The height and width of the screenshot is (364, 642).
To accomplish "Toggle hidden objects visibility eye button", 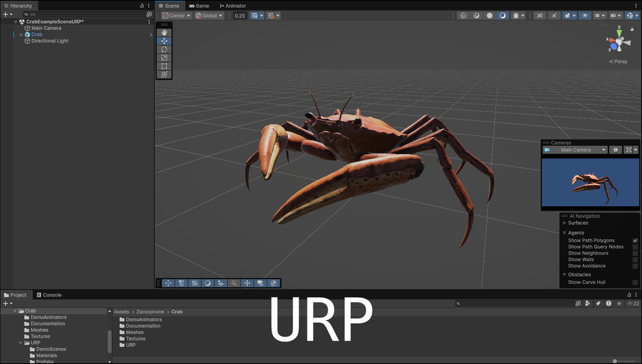I will point(585,16).
